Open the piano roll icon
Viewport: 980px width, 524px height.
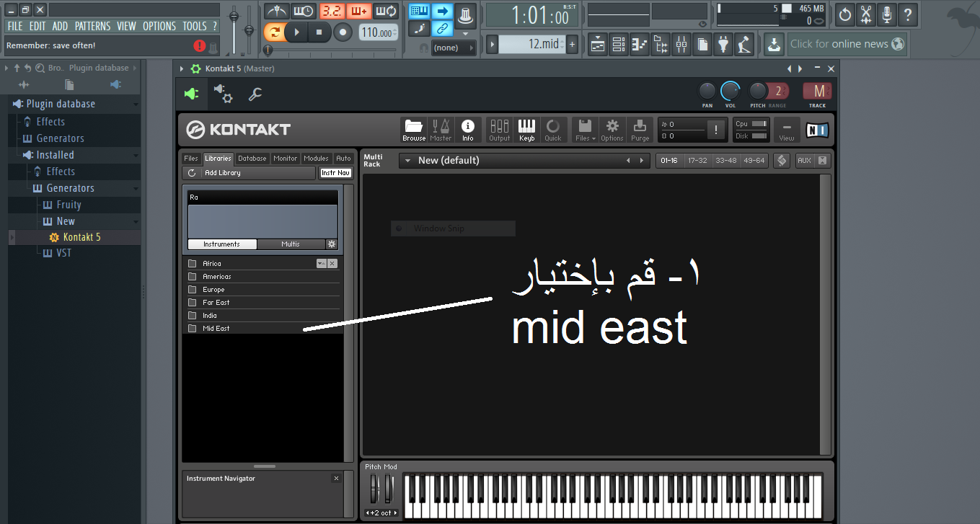[640, 44]
